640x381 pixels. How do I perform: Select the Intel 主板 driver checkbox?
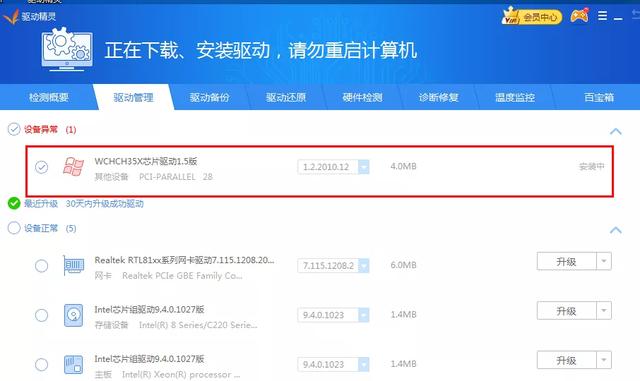click(41, 365)
